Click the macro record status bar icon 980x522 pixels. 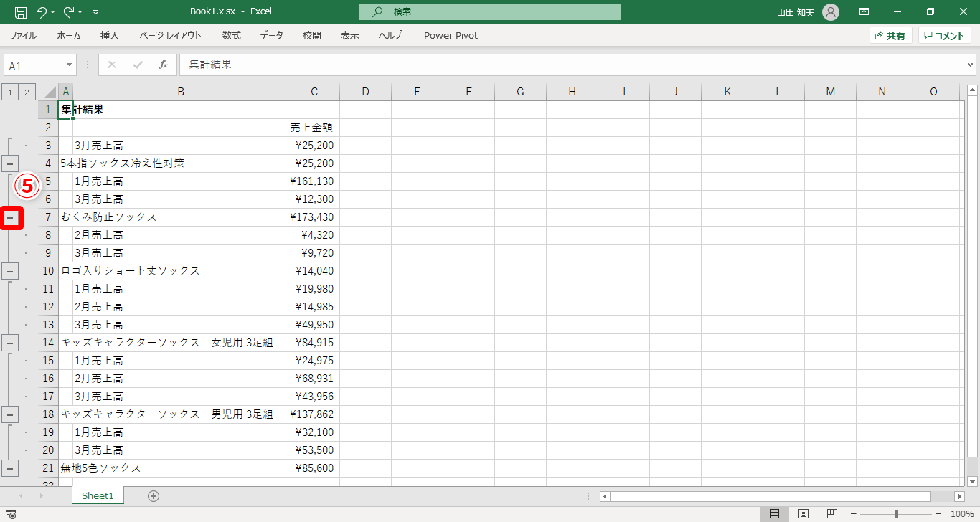(x=10, y=514)
